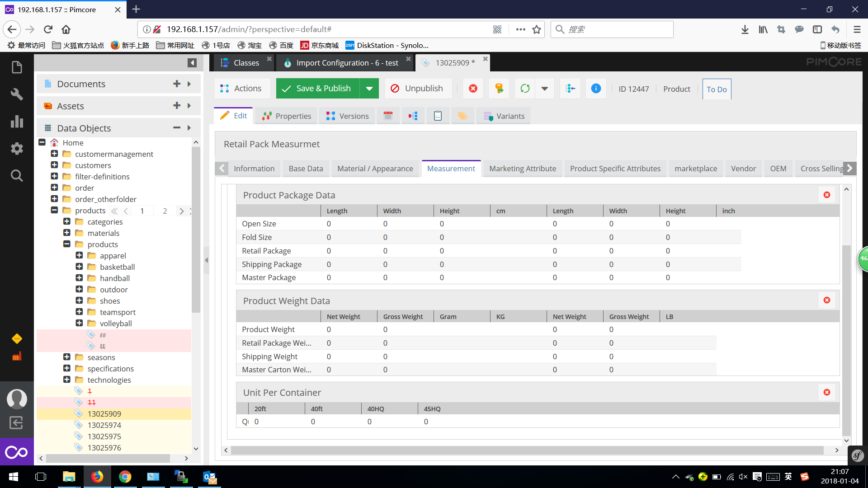868x488 pixels.
Task: Click the tag icon tab near Variants
Action: pyautogui.click(x=462, y=116)
